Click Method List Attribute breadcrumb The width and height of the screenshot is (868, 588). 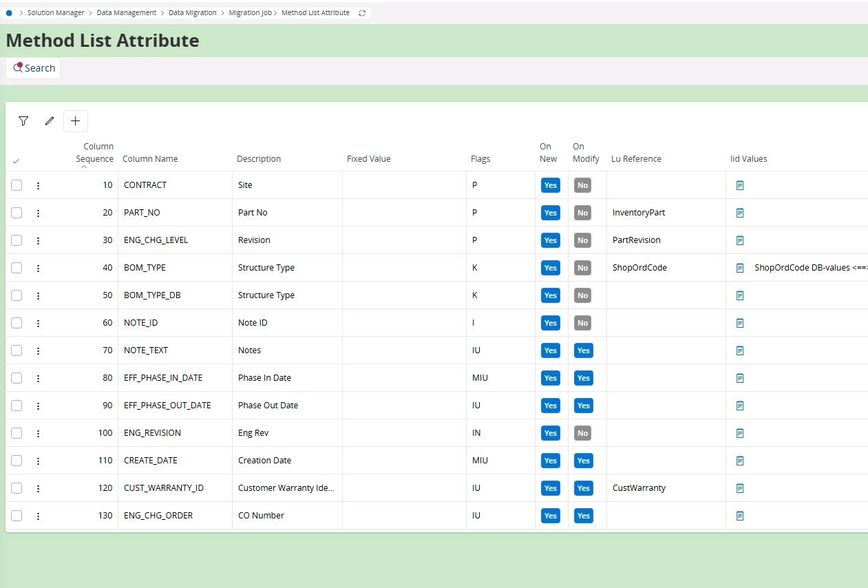point(315,13)
